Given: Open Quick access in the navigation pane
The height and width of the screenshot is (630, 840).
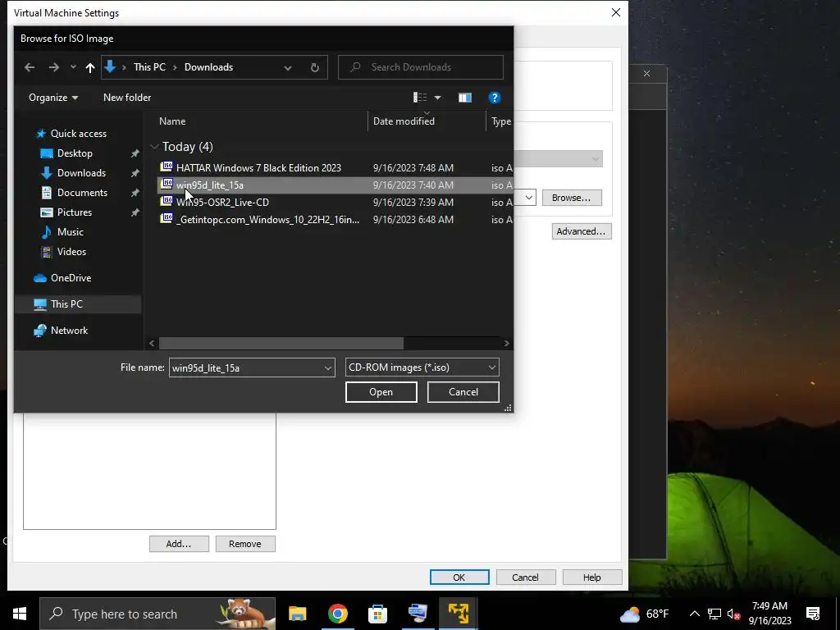Looking at the screenshot, I should click(x=78, y=134).
